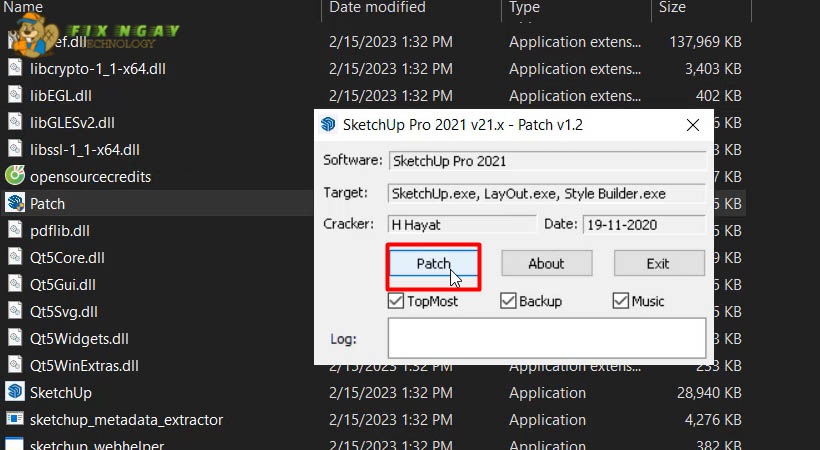The image size is (820, 450).
Task: Select the Qt5WinExtras.dll file row
Action: point(85,365)
